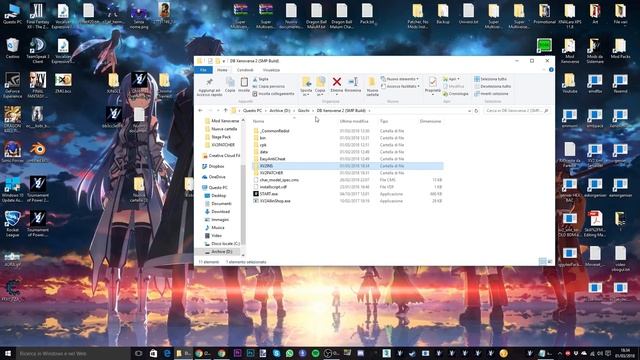Image resolution: width=640 pixels, height=360 pixels.
Task: Click the Windows Start button
Action: [x=8, y=353]
